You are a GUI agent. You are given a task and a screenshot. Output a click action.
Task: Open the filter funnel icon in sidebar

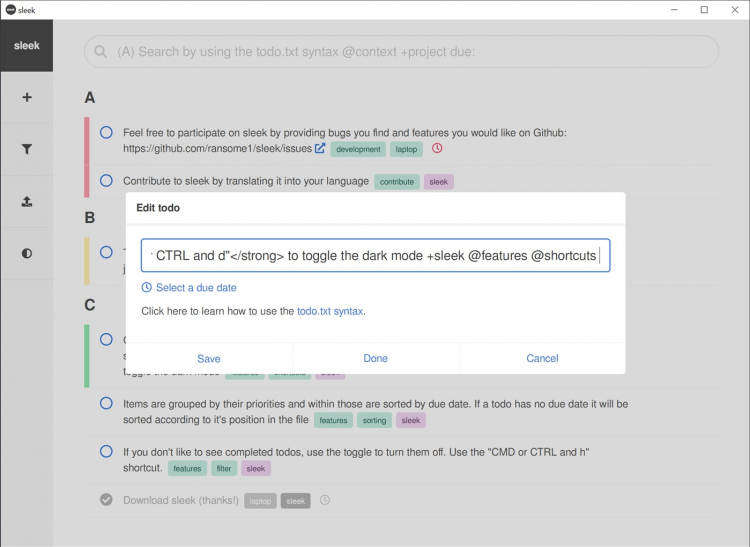coord(26,149)
